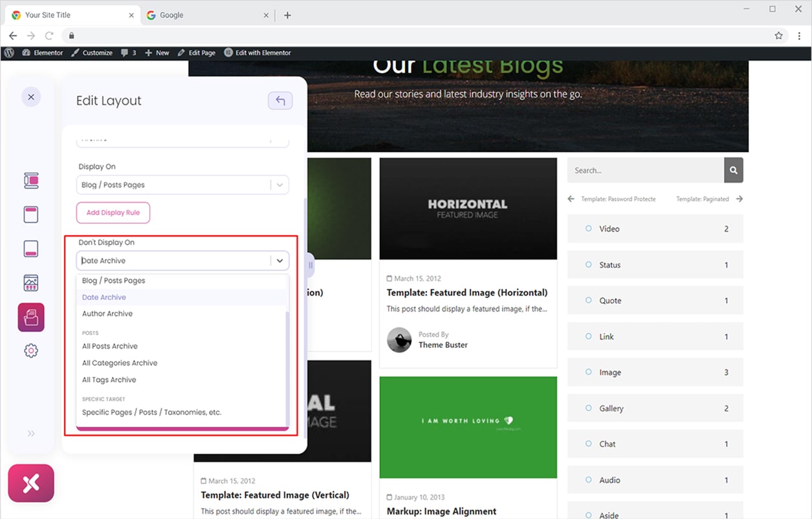The width and height of the screenshot is (812, 519).
Task: Close the Edit Layout side panel
Action: coord(31,97)
